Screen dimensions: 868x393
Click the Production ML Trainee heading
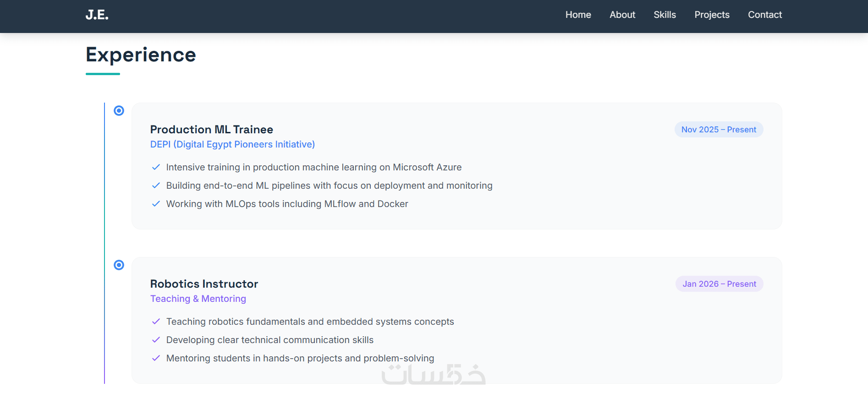(211, 130)
